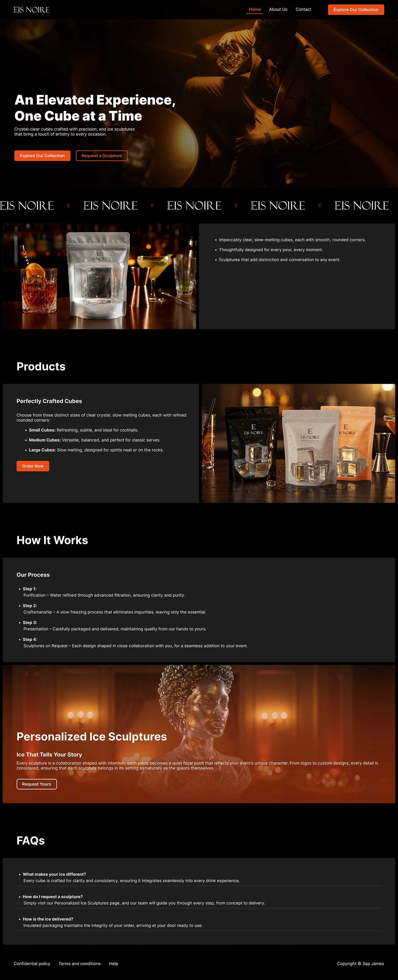Expand 'How do I request a sculpture?' FAQ

(199, 900)
